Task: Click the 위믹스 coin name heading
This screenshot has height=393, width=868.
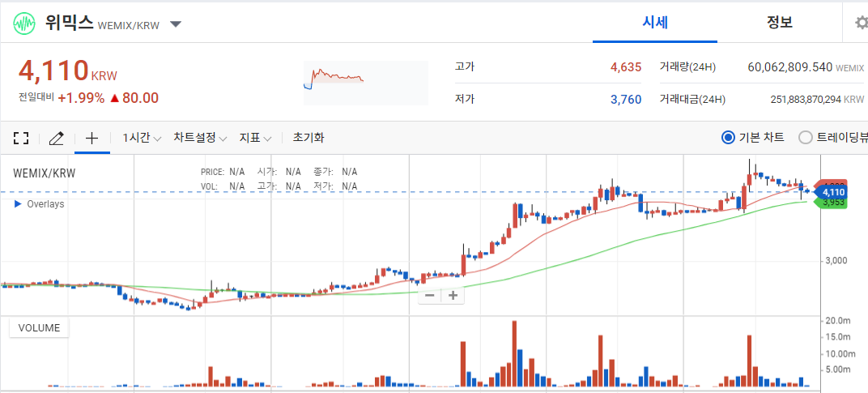Action: pyautogui.click(x=69, y=23)
